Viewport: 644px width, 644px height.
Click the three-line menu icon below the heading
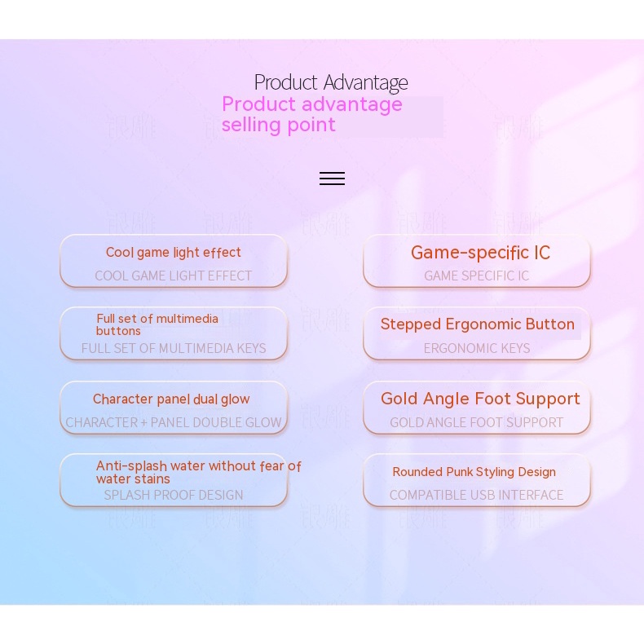(332, 179)
